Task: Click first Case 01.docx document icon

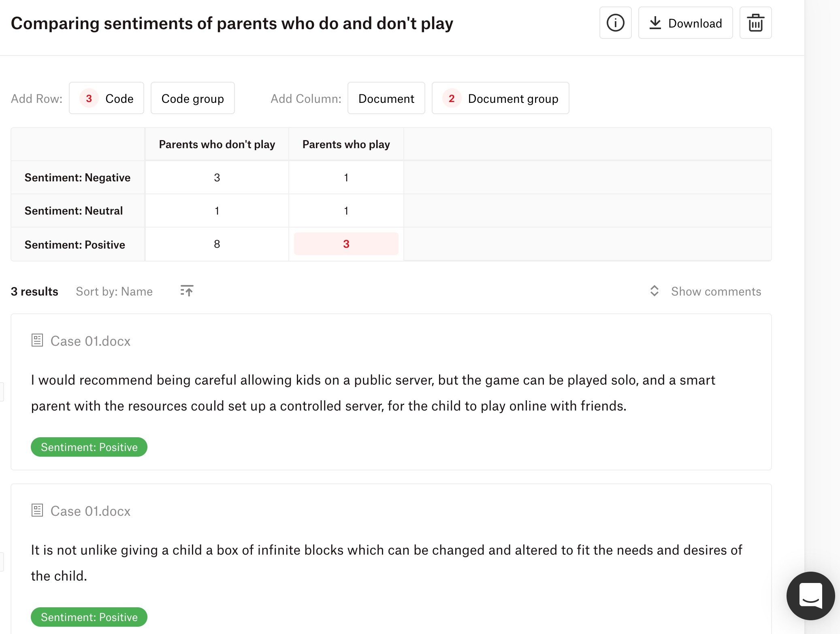Action: (37, 340)
